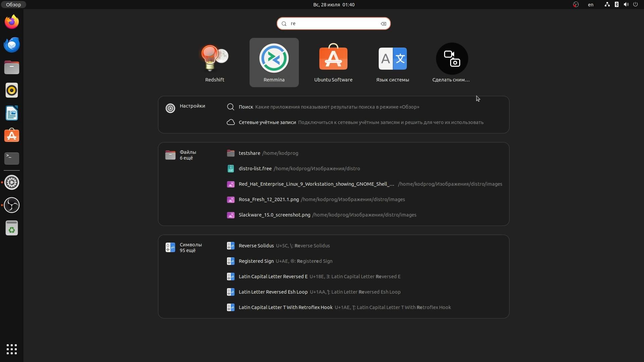This screenshot has width=644, height=362.
Task: Open the Файлы provider for more results
Action: [181, 155]
